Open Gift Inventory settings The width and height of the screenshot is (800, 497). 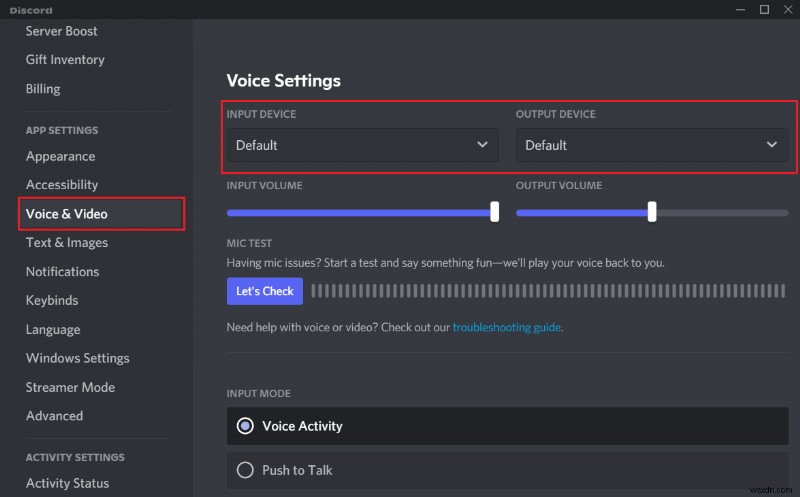pos(64,60)
